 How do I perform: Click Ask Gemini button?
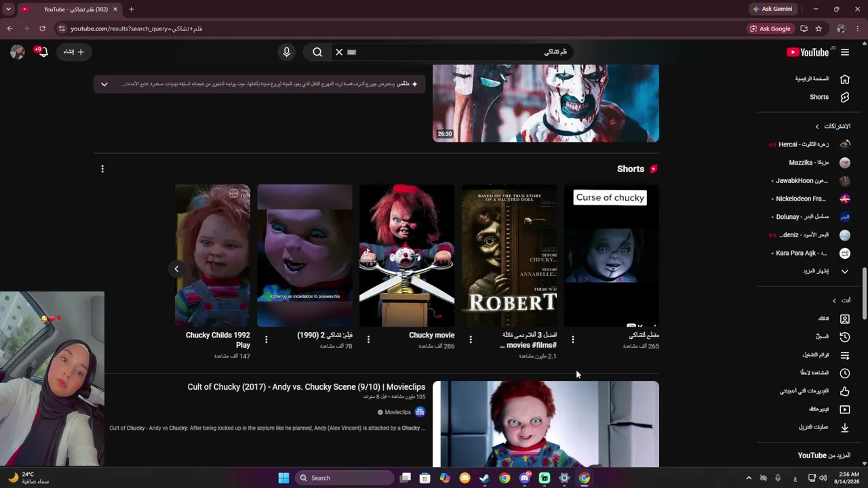point(772,9)
